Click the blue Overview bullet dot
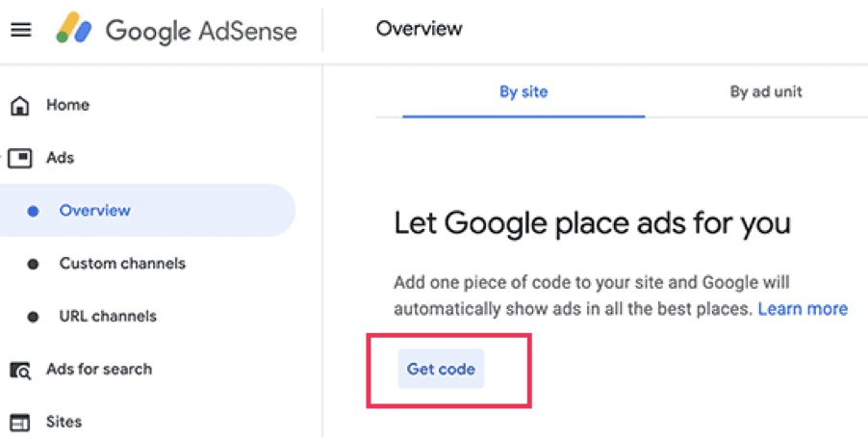The height and width of the screenshot is (437, 868). click(x=34, y=211)
